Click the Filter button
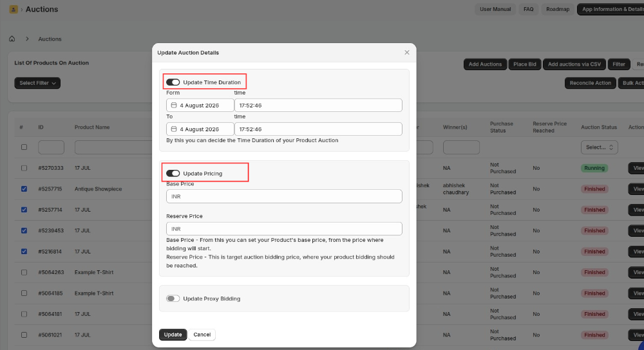Screen dimensions: 644x350 pos(618,64)
